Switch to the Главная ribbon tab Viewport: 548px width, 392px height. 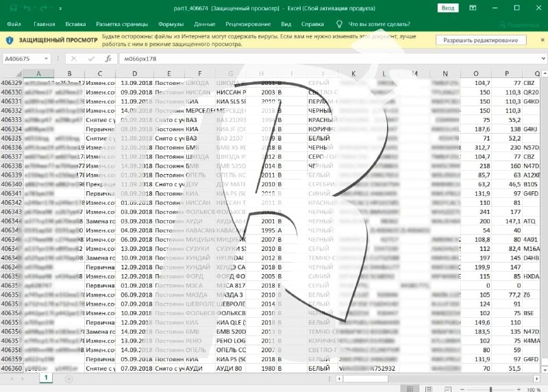coord(45,24)
